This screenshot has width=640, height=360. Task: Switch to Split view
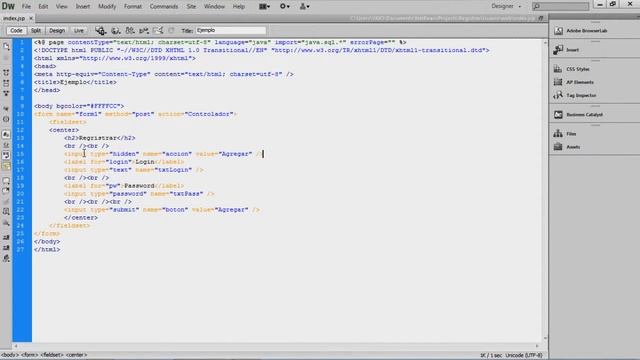coord(36,31)
